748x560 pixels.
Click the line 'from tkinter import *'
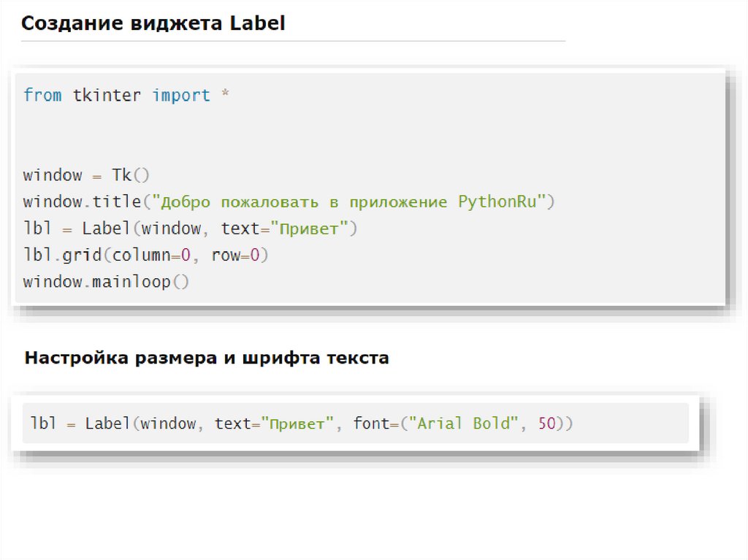[x=126, y=95]
